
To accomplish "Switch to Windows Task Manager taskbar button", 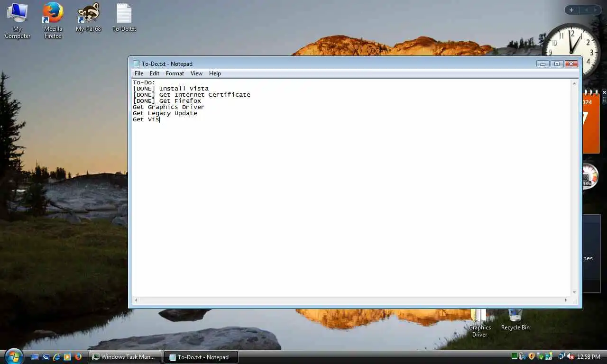I will (126, 357).
